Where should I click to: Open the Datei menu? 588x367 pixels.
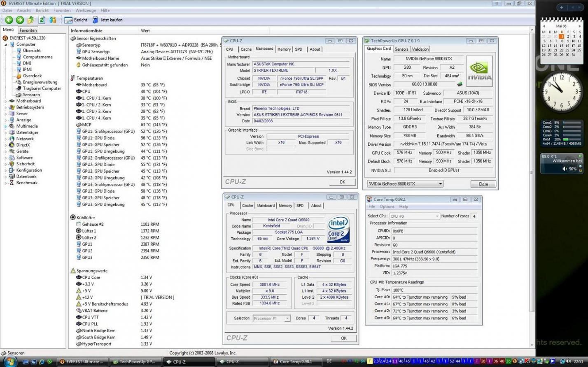point(7,10)
